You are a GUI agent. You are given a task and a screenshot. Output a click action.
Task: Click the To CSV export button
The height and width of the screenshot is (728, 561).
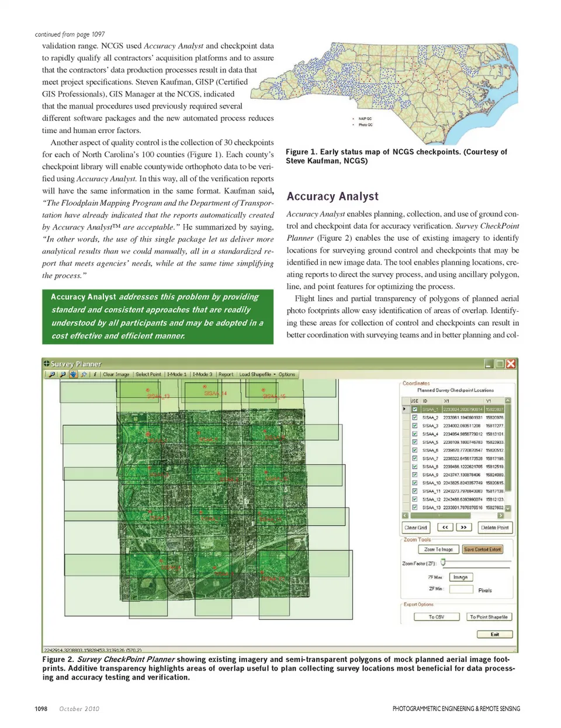point(436,616)
